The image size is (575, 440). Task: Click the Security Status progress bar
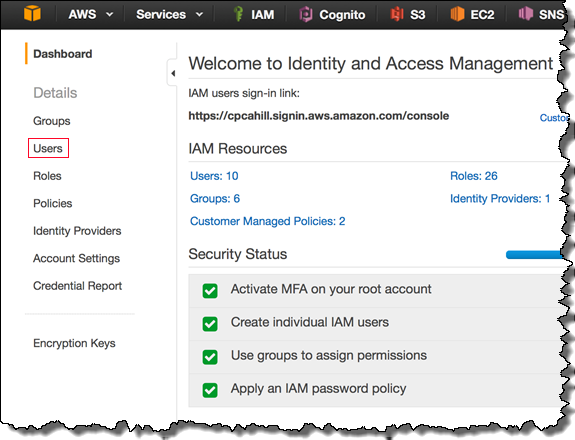point(535,254)
